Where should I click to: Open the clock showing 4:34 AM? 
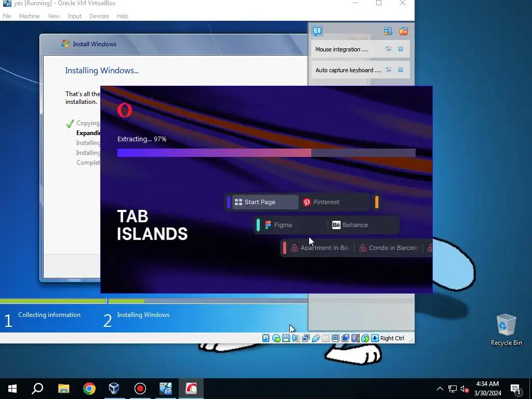(x=487, y=389)
